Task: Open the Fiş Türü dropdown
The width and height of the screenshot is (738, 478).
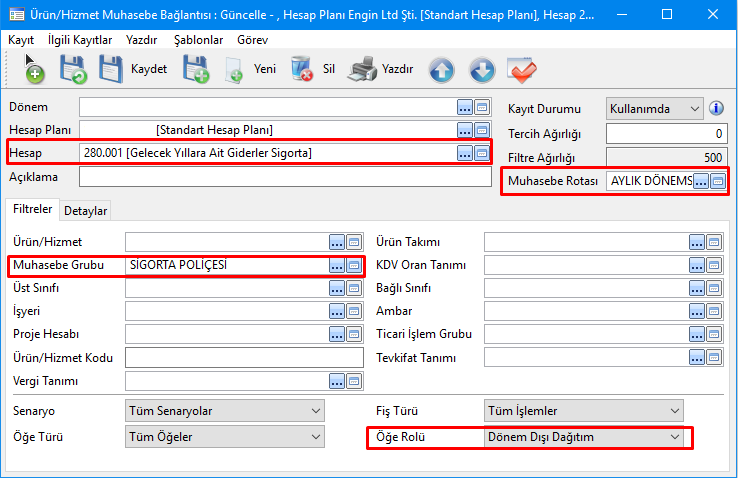Action: (x=675, y=411)
